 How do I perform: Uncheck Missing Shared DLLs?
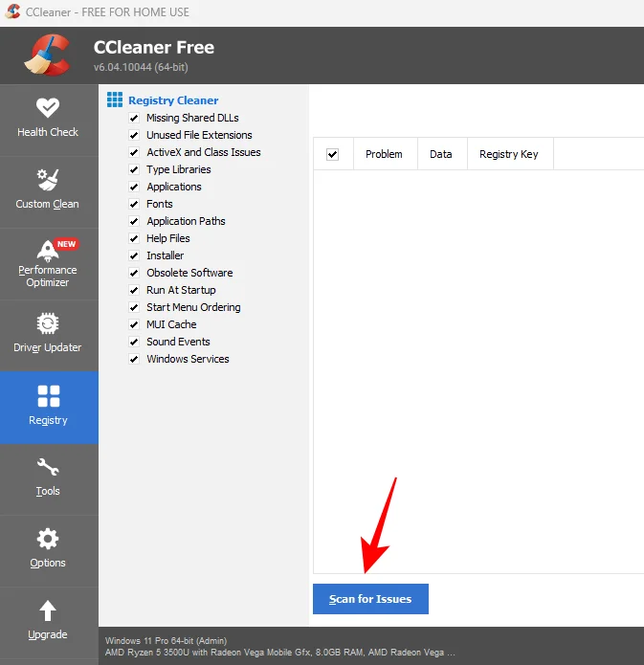pos(134,118)
